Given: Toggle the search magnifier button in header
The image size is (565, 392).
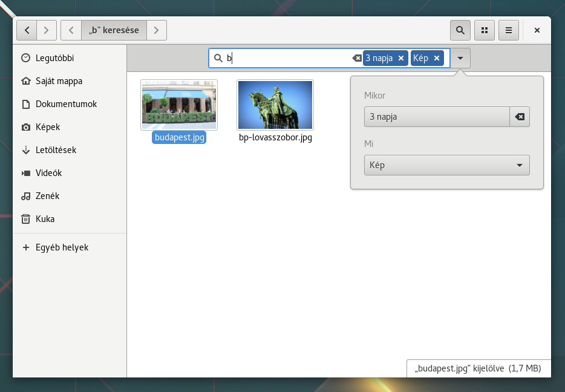Looking at the screenshot, I should point(460,30).
